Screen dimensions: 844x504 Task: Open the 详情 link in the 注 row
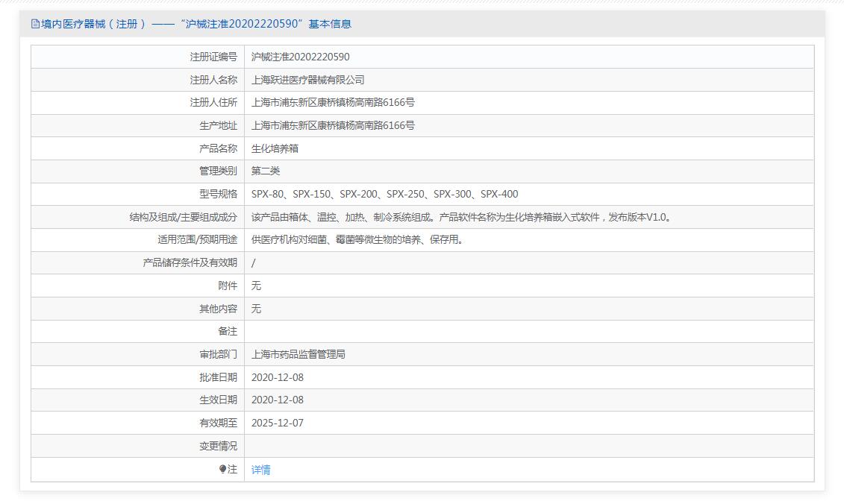coord(260,470)
